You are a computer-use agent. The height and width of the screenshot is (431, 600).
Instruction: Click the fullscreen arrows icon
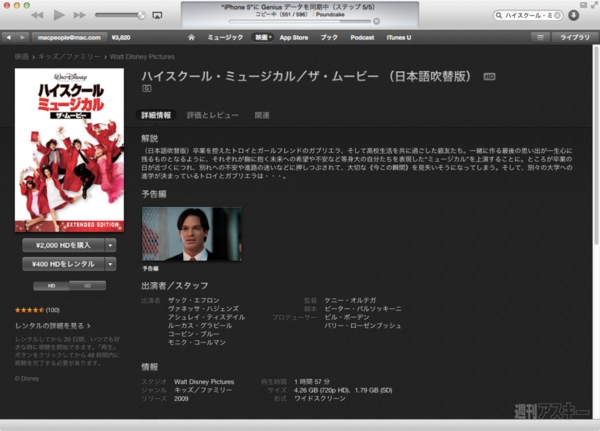[594, 5]
